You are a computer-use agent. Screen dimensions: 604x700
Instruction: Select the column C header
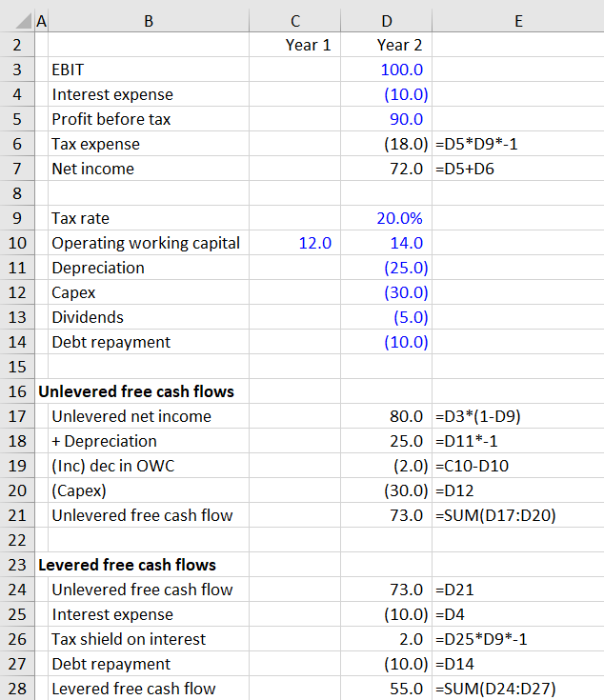294,19
